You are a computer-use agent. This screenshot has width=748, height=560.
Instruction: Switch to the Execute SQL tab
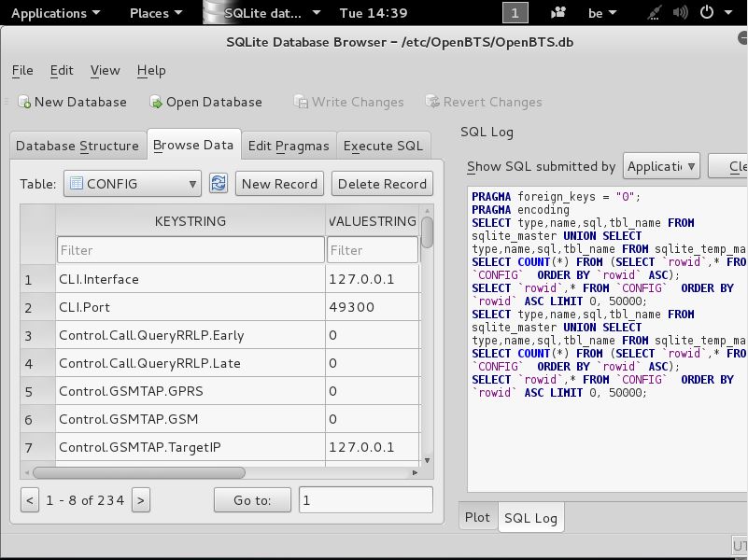click(x=383, y=146)
